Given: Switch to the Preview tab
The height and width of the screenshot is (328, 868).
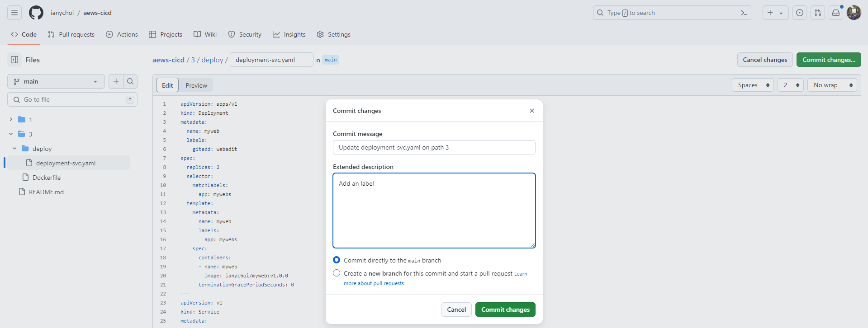Looking at the screenshot, I should pyautogui.click(x=196, y=85).
